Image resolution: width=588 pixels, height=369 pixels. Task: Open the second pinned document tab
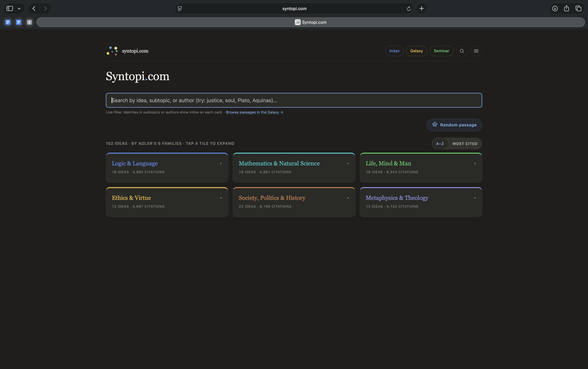(19, 22)
